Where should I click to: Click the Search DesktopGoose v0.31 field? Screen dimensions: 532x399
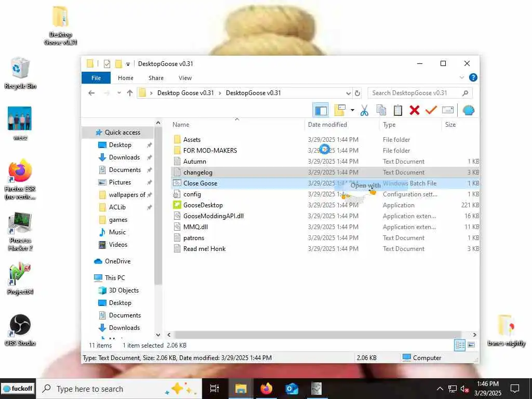420,93
